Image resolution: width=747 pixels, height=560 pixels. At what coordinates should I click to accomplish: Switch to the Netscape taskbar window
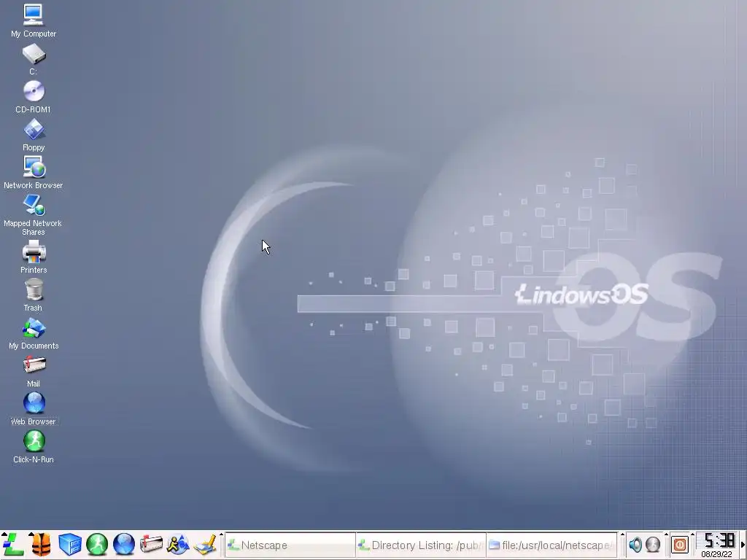click(x=290, y=545)
